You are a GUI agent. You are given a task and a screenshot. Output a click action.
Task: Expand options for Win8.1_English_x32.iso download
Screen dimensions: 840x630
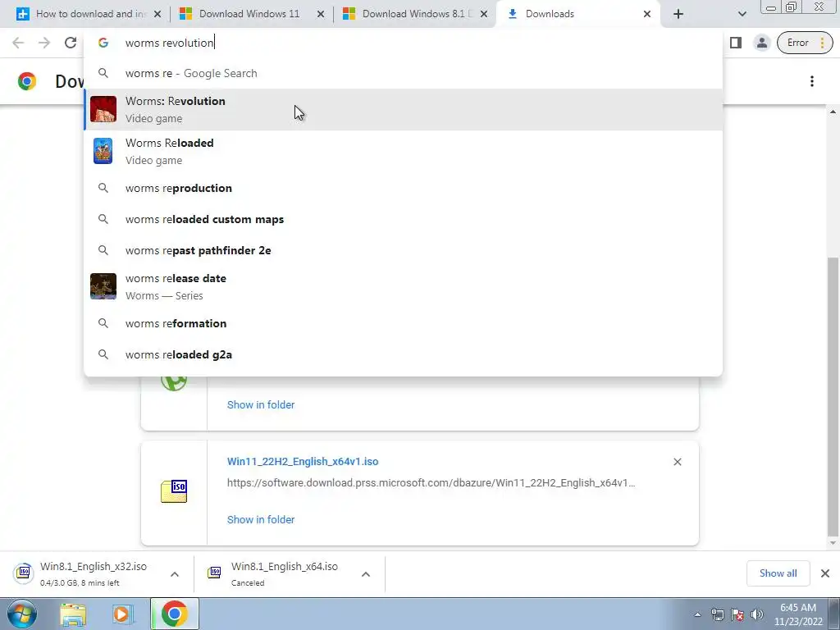[175, 574]
